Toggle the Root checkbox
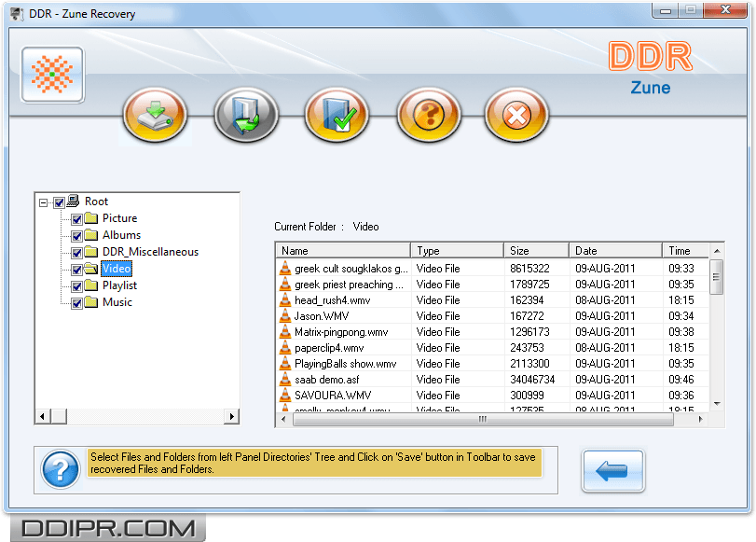Screen dimensions: 756x542 click(59, 202)
